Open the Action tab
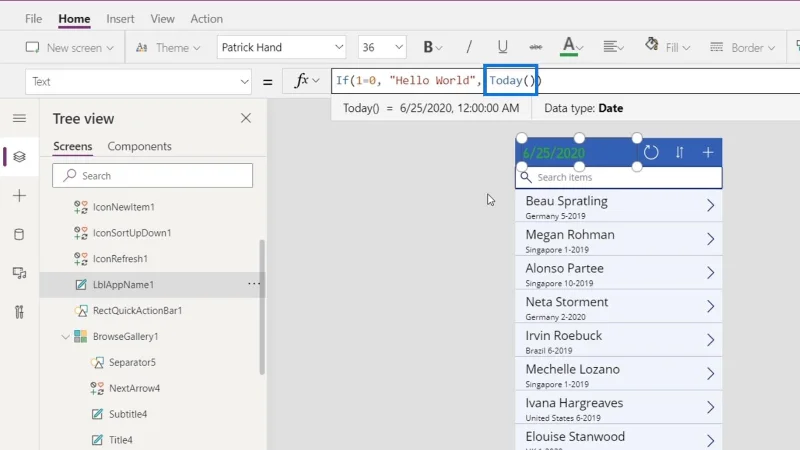This screenshot has height=450, width=800. (206, 19)
